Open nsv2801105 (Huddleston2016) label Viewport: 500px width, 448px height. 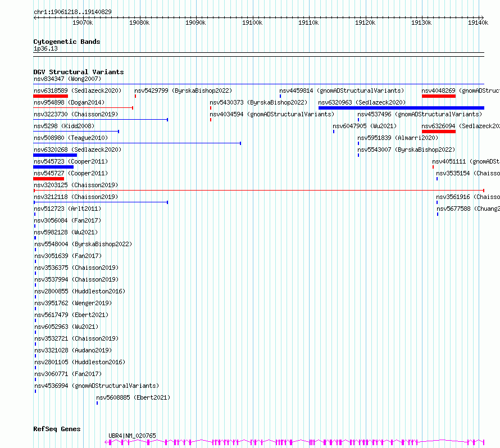tap(80, 362)
